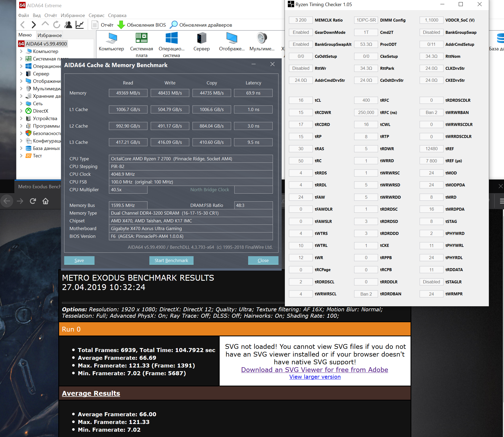Maximize the Ryzen Timing Checker window
504x437 pixels.
461,4
